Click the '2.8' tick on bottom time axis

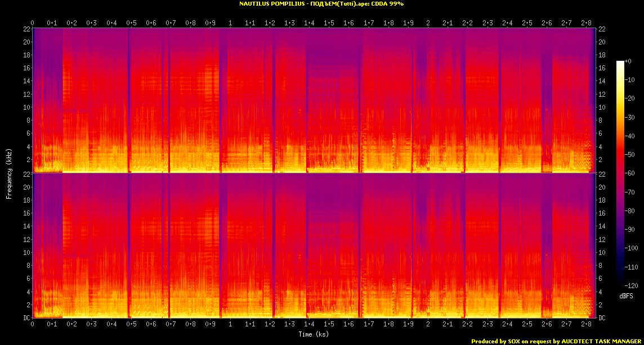(x=587, y=325)
